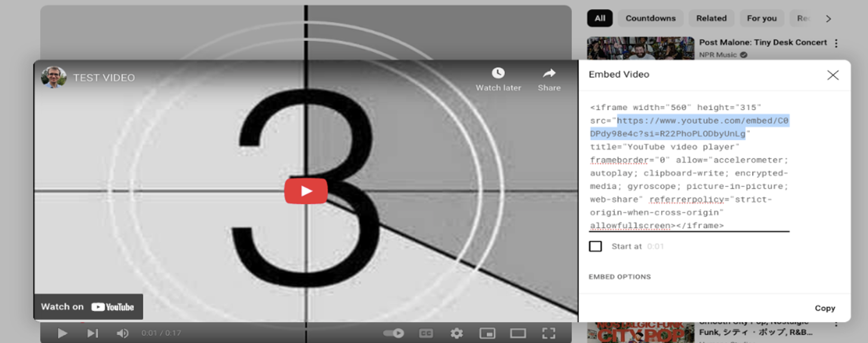Click Post Malone: Tiny Desk Concert title

763,42
